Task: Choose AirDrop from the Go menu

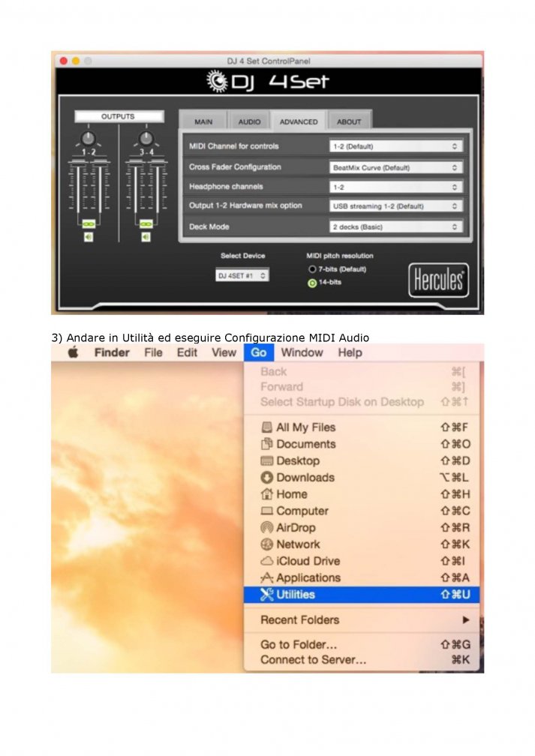Action: tap(362, 527)
